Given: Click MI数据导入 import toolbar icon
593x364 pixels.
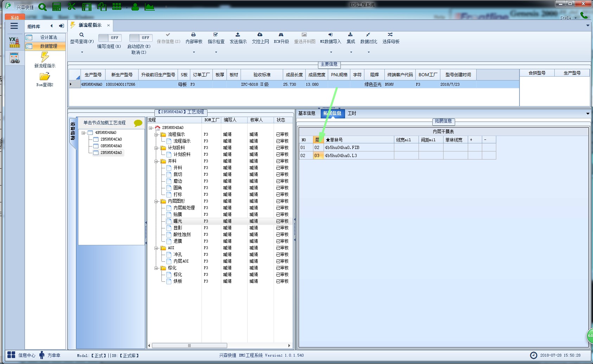Looking at the screenshot, I should coord(330,35).
